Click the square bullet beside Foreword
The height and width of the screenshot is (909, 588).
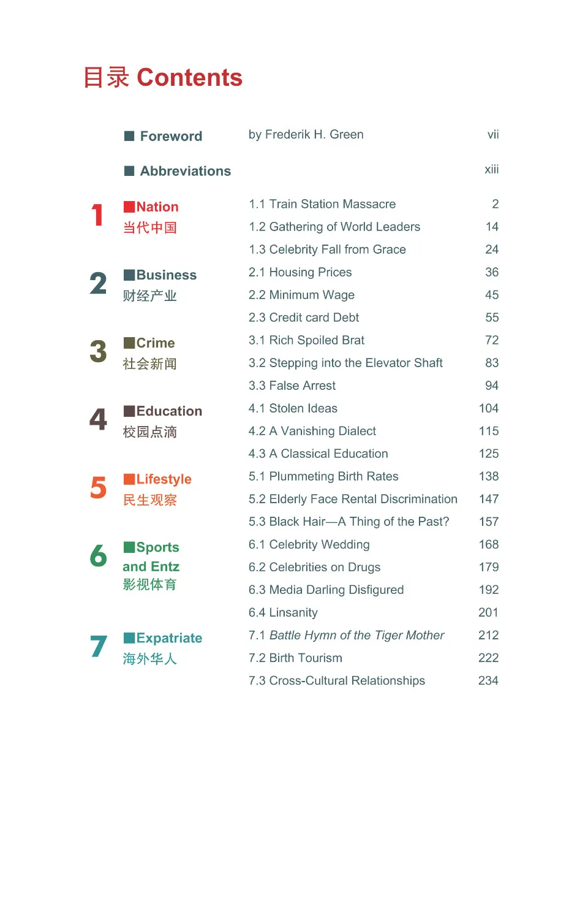[x=129, y=136]
